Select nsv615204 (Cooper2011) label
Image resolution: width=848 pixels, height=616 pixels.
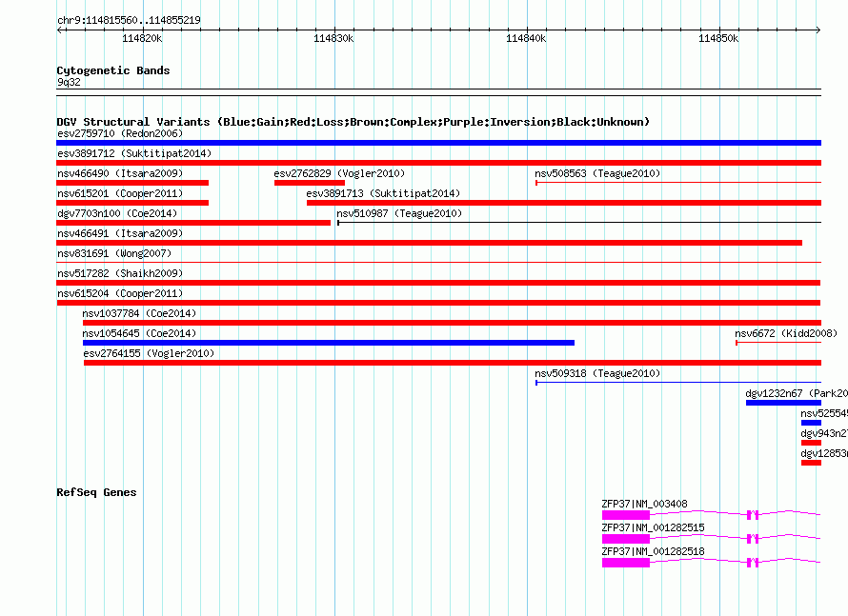tap(120, 293)
